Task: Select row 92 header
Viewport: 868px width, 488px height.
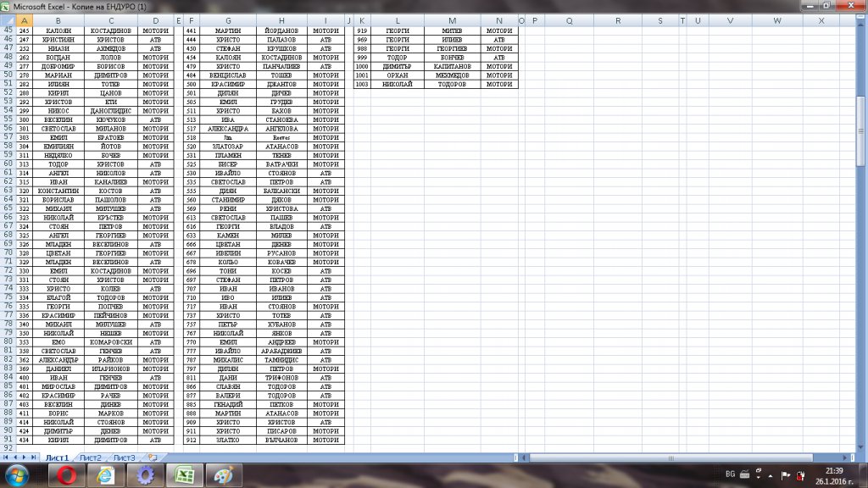Action: click(x=8, y=447)
